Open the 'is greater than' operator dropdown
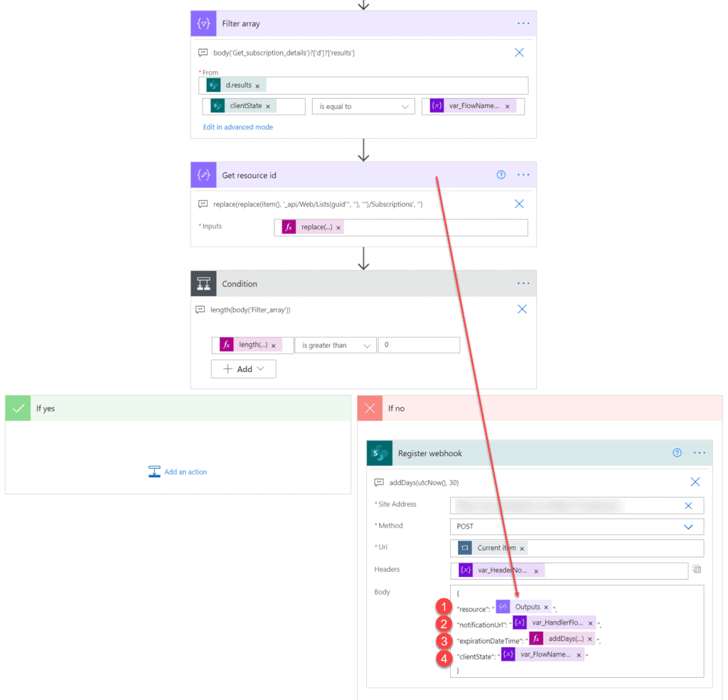The image size is (728, 700). pos(335,346)
